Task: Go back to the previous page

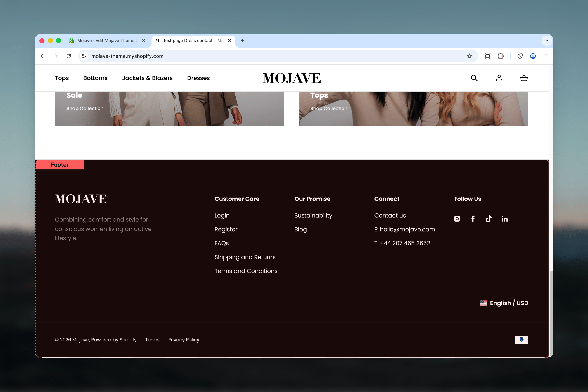Action: click(43, 56)
